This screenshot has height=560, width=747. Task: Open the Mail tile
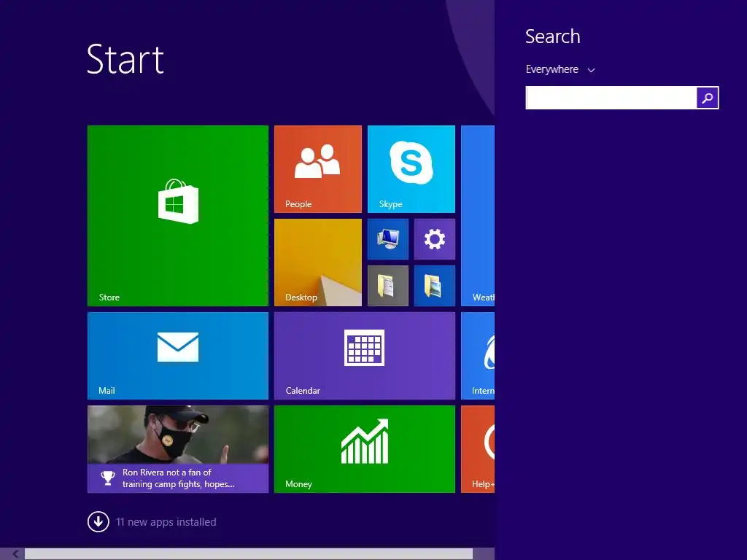(x=178, y=356)
